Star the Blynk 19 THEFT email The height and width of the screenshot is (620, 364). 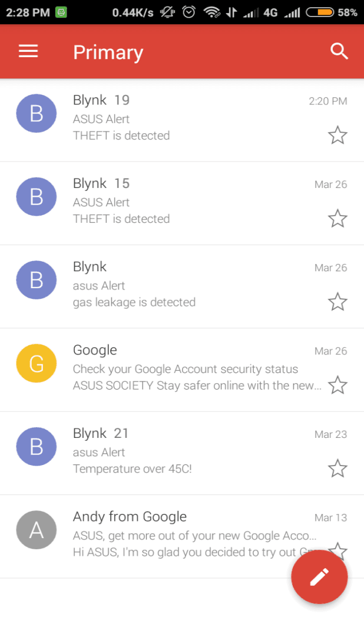337,135
